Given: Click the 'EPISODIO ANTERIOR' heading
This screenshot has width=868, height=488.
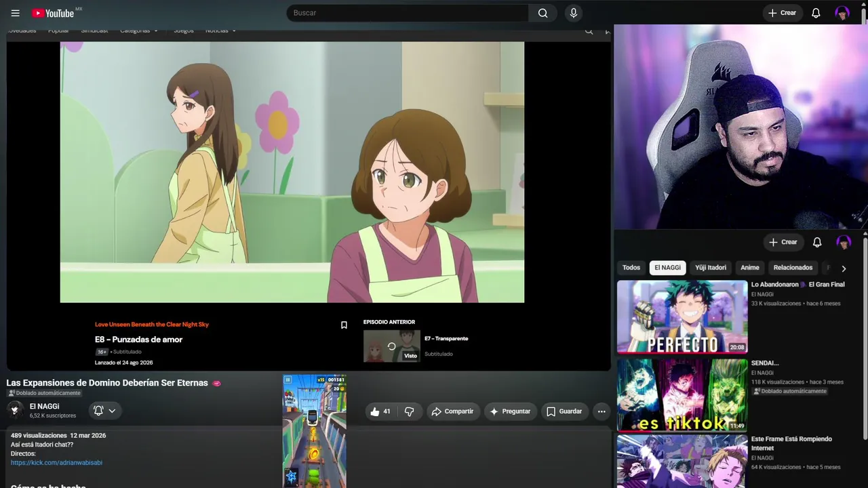Looking at the screenshot, I should [389, 322].
